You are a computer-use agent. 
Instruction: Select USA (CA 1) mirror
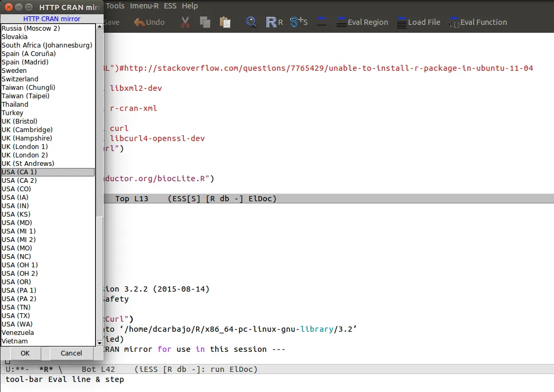pyautogui.click(x=48, y=172)
